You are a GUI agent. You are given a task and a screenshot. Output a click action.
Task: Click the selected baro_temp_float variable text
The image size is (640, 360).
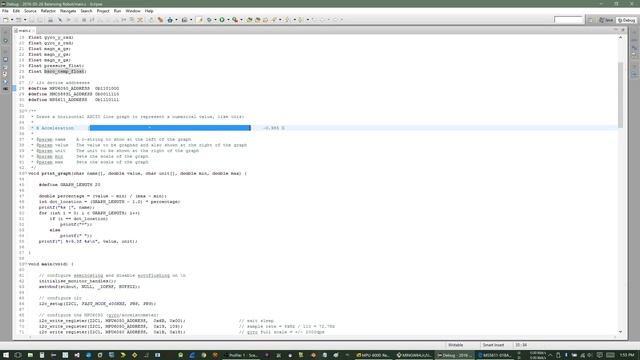click(x=64, y=71)
